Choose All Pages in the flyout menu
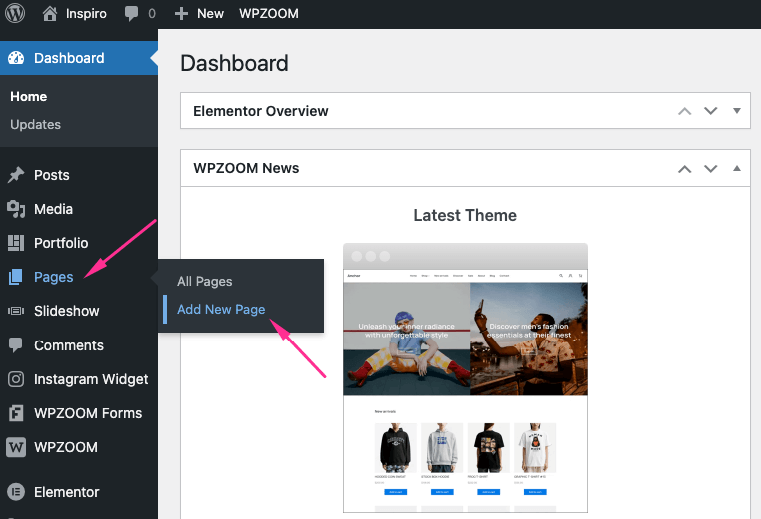The height and width of the screenshot is (519, 761). tap(204, 282)
